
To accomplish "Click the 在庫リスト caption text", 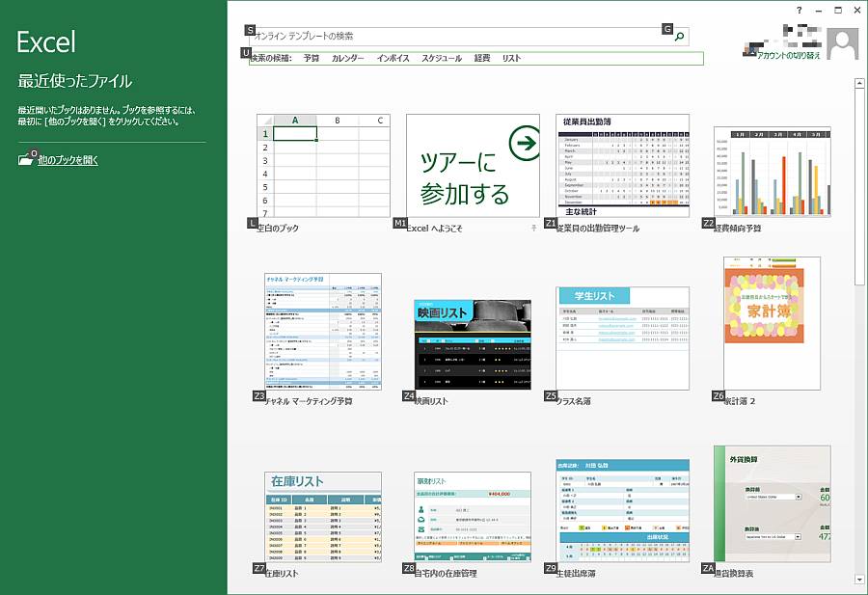I will tap(282, 574).
